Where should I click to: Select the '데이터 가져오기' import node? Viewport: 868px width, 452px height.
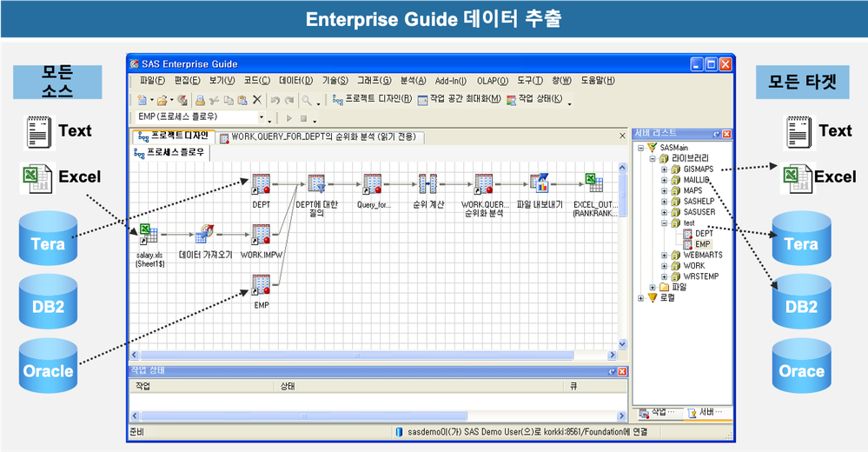(205, 235)
